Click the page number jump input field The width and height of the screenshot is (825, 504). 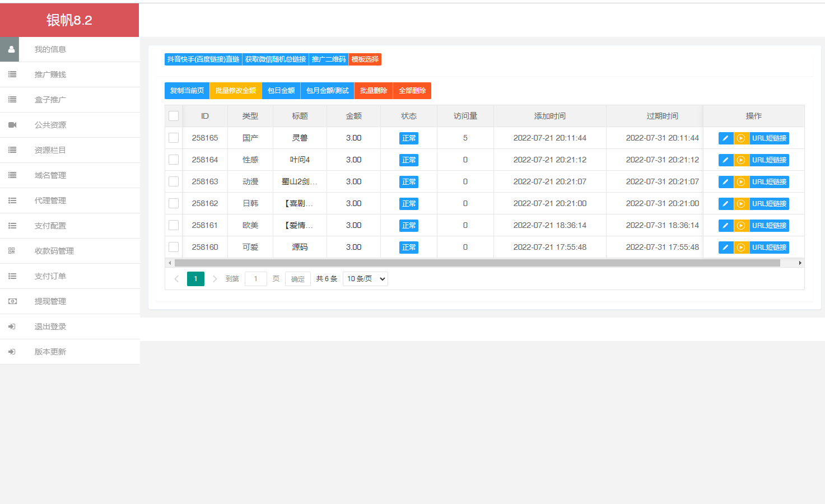click(256, 279)
